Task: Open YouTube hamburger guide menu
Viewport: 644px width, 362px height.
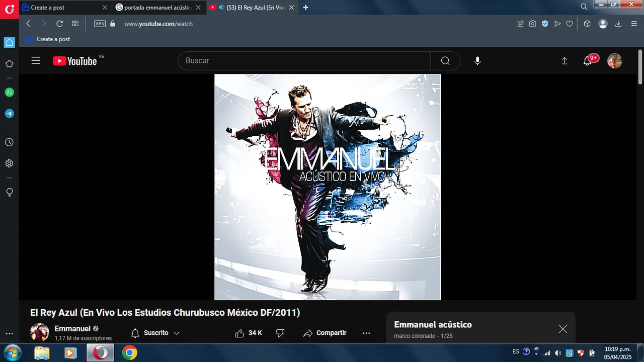Action: (36, 61)
